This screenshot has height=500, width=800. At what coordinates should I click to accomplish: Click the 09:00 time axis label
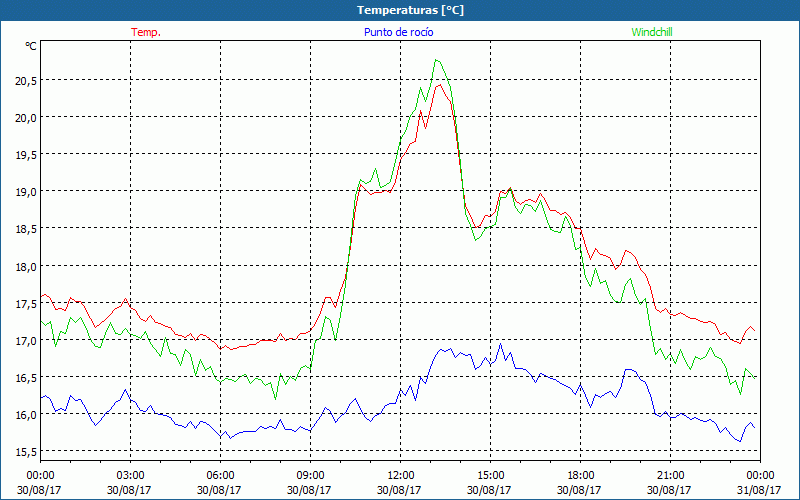click(x=310, y=475)
